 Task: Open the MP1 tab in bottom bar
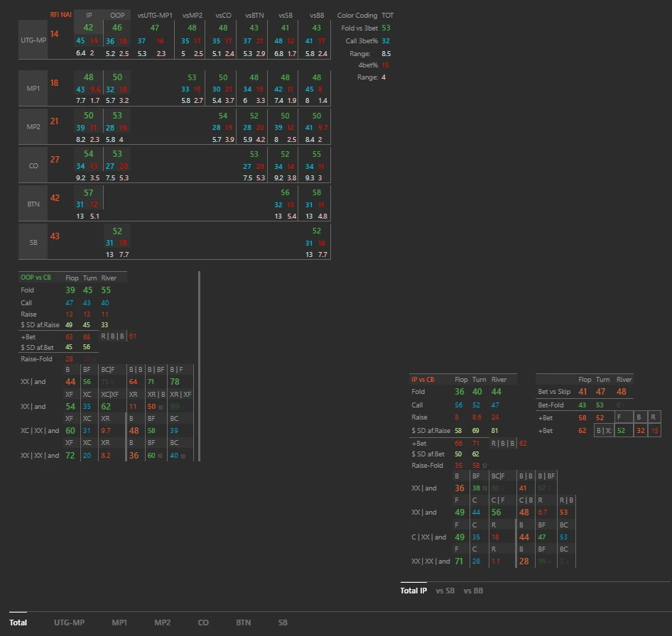coord(119,623)
